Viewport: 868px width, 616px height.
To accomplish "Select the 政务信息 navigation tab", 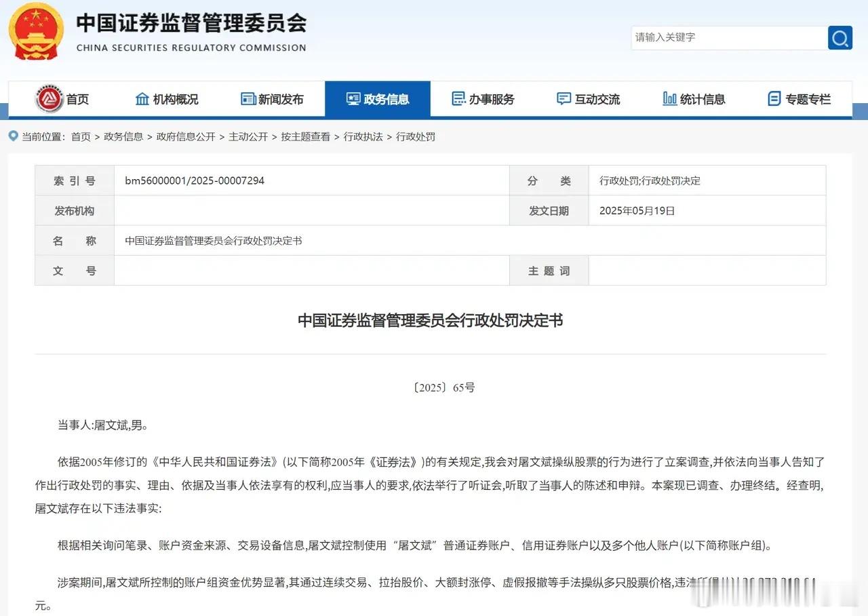I will (x=378, y=99).
